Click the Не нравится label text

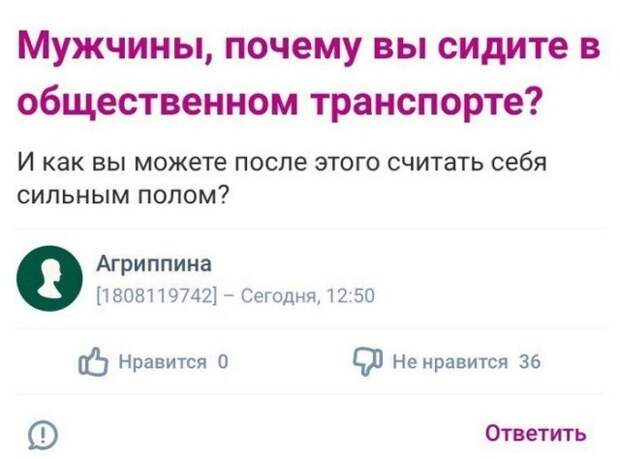(450, 362)
